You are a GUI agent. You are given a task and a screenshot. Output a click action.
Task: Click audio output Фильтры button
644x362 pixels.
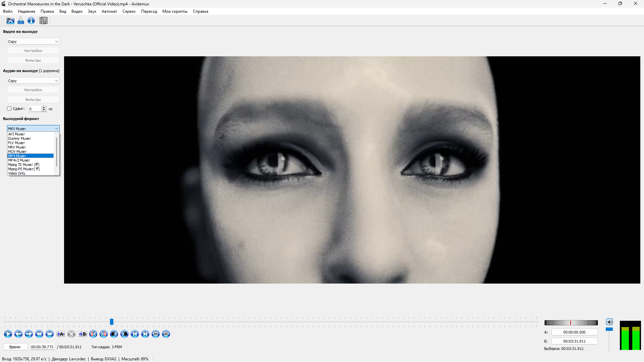click(x=33, y=100)
